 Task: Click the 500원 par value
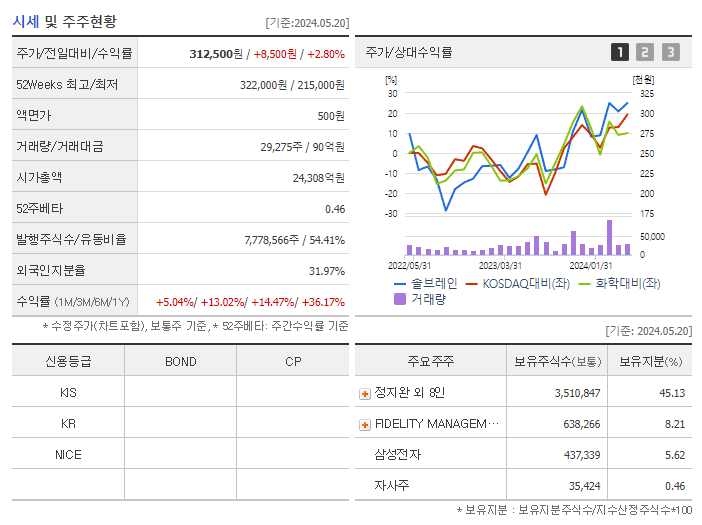click(x=331, y=116)
